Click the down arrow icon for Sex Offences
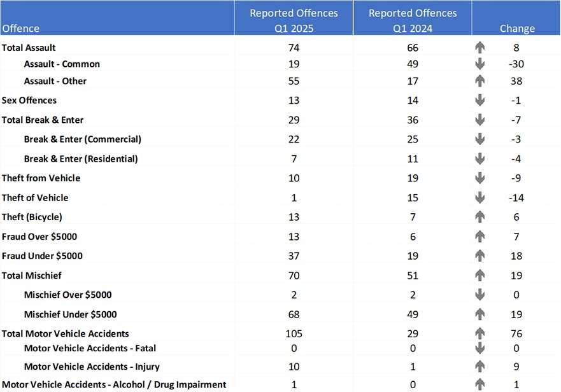The image size is (561, 392). [x=479, y=101]
